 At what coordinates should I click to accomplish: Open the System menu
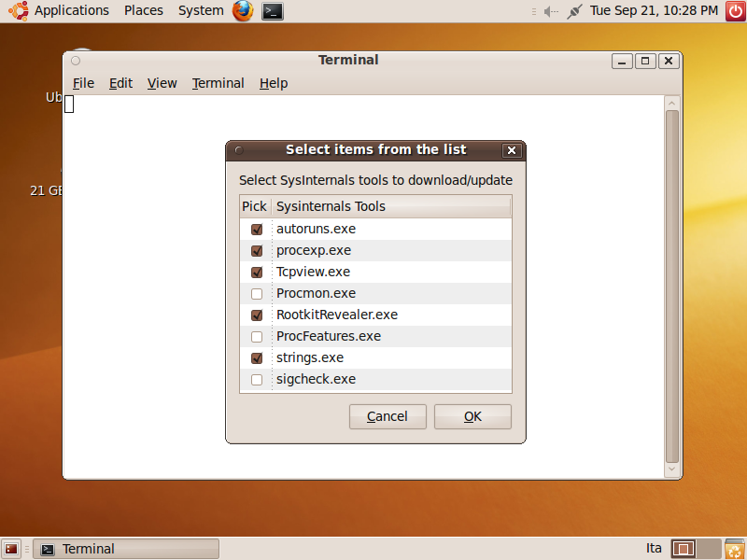(x=201, y=10)
